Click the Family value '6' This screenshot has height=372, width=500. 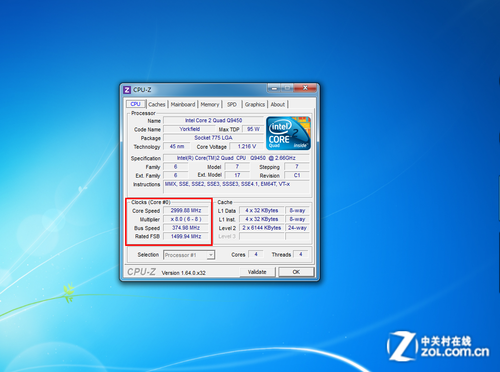[176, 167]
